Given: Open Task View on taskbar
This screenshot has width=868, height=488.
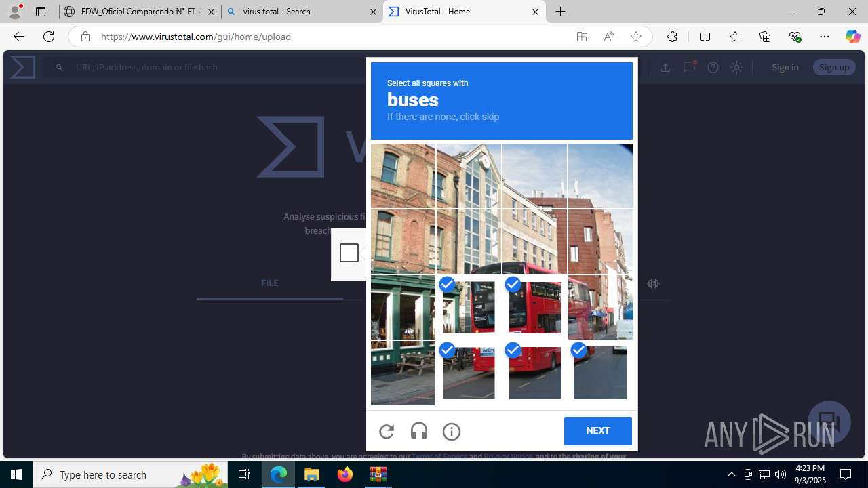Looking at the screenshot, I should [244, 474].
